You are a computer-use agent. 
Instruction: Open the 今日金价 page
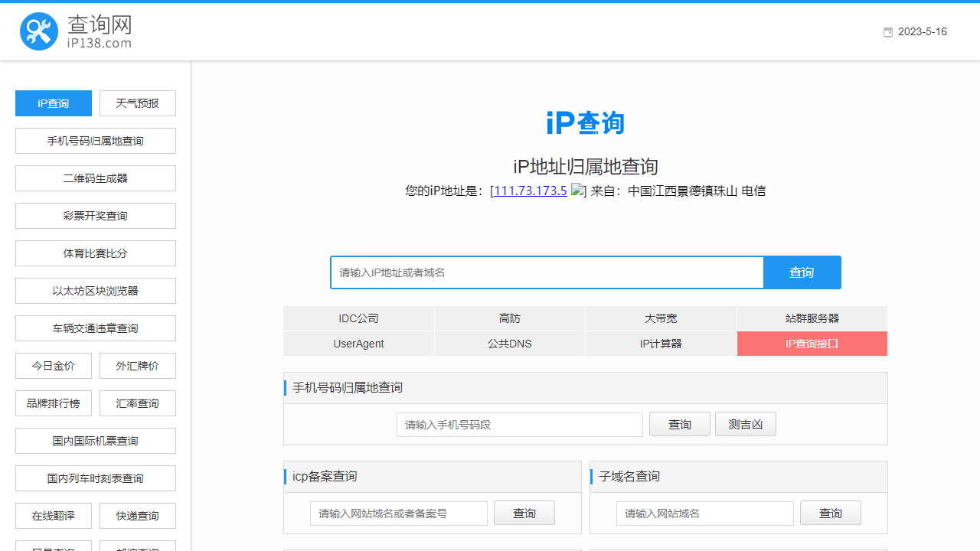coord(53,365)
